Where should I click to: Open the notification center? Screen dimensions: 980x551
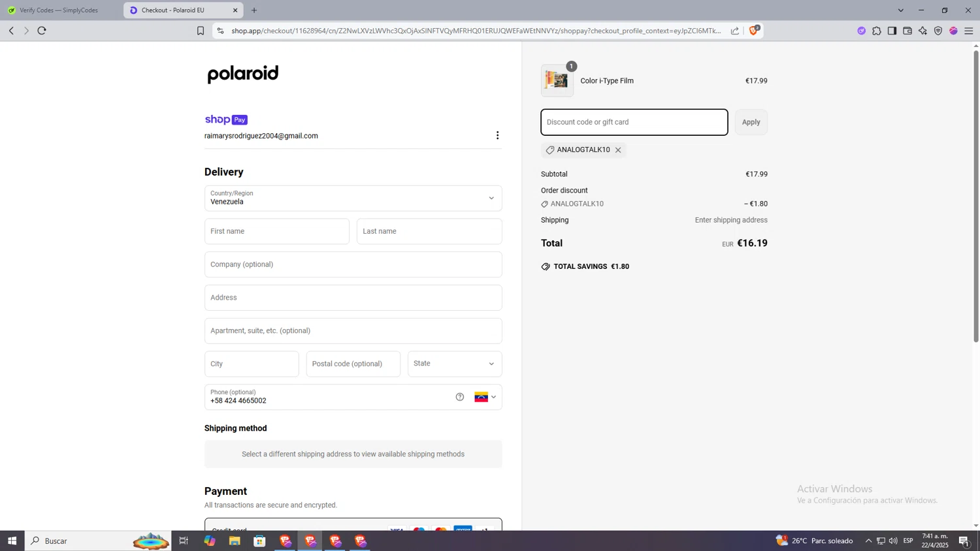tap(964, 541)
